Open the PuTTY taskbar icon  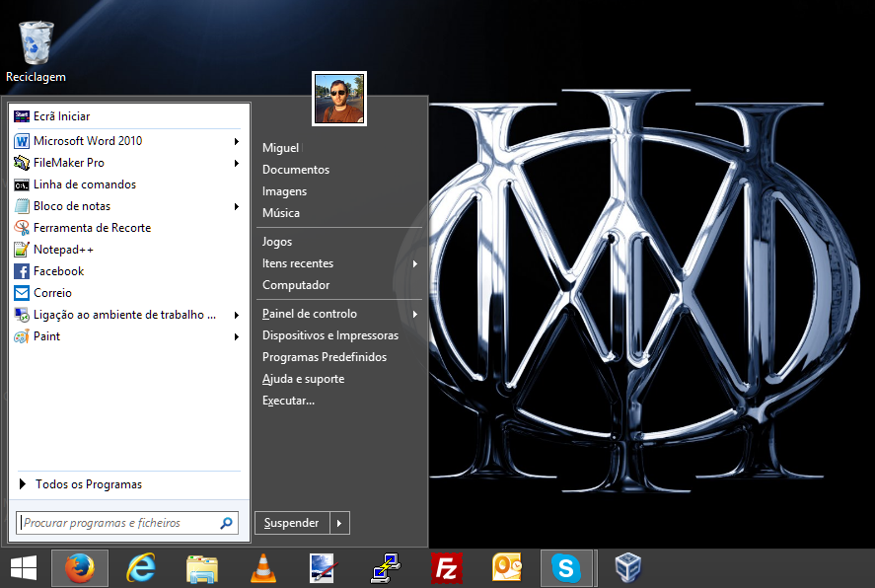385,569
